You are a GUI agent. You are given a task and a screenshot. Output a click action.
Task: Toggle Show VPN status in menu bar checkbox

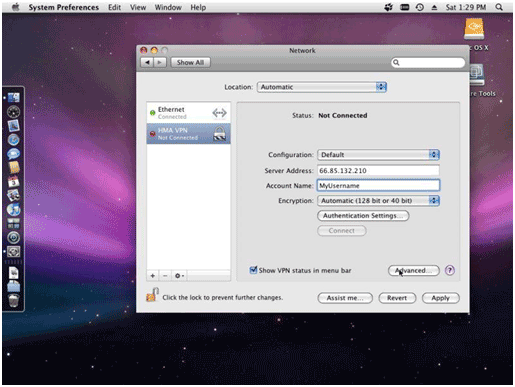(x=253, y=270)
